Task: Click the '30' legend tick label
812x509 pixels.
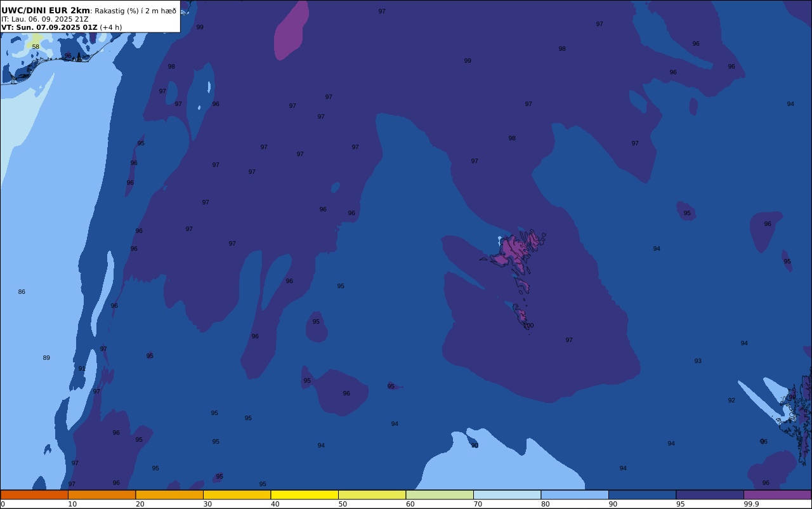Action: (x=207, y=504)
